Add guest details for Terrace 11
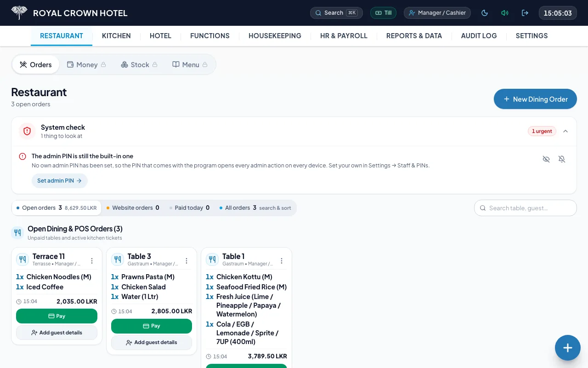 (x=57, y=333)
